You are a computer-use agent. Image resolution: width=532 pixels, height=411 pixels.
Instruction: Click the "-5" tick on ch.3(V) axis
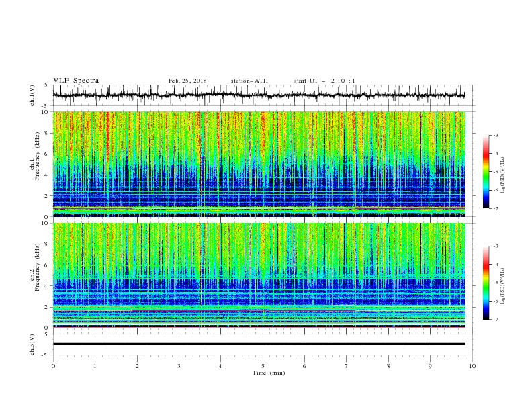(x=46, y=355)
